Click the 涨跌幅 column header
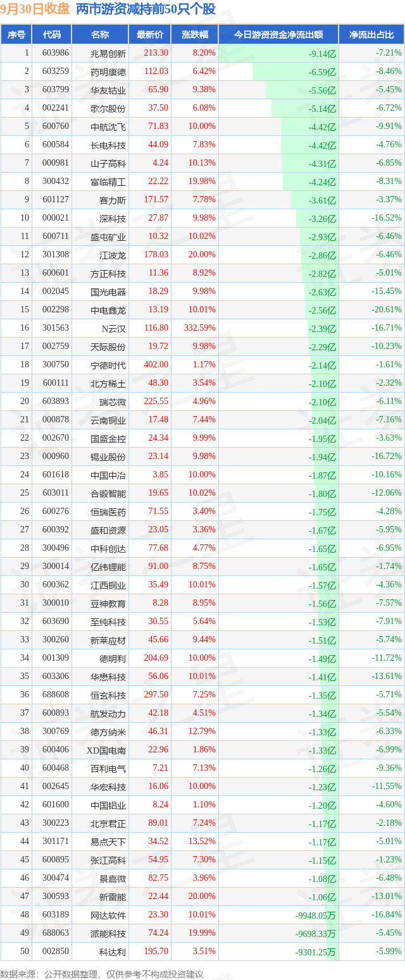 pyautogui.click(x=194, y=35)
